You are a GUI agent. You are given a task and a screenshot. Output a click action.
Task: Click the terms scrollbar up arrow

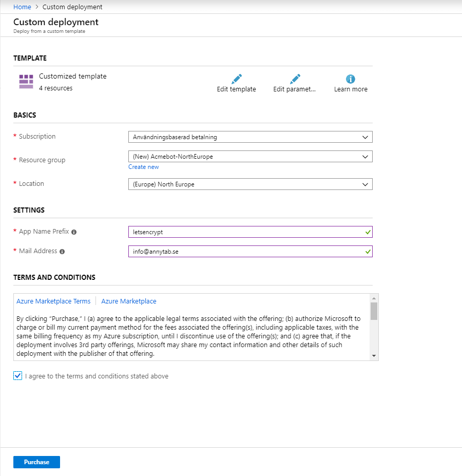(374, 298)
